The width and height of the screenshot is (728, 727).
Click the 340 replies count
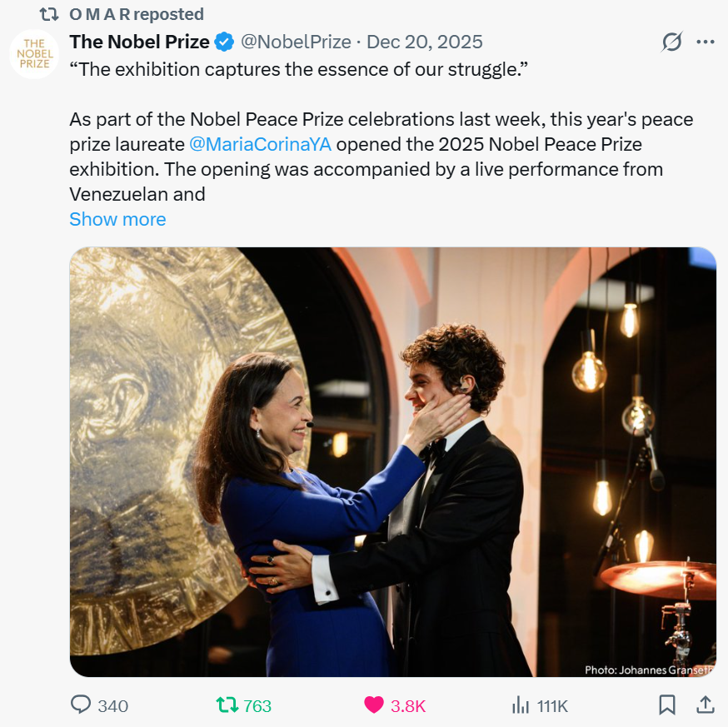coord(113,706)
